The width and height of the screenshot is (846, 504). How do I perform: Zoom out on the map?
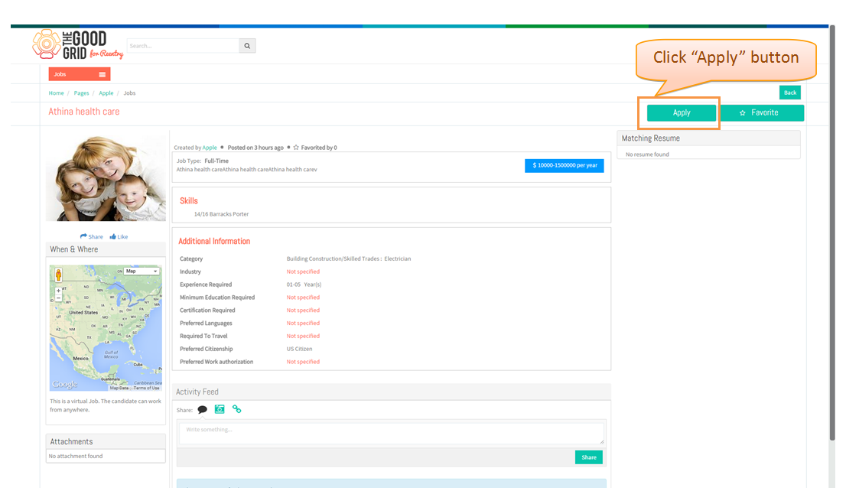pyautogui.click(x=58, y=298)
